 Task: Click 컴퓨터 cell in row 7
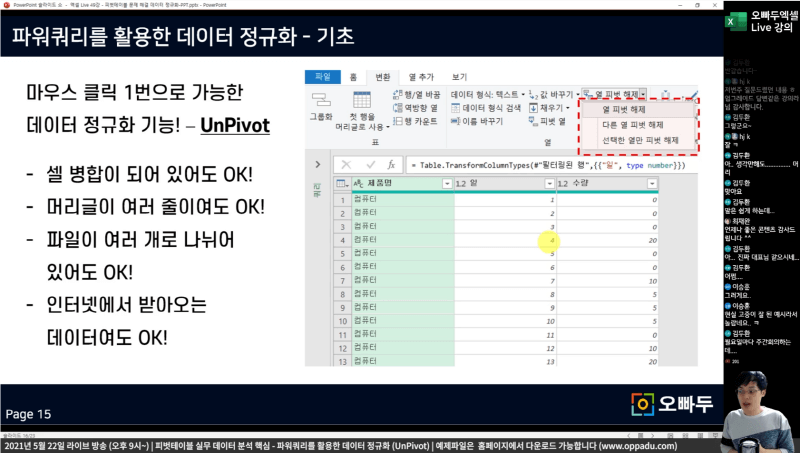(403, 281)
